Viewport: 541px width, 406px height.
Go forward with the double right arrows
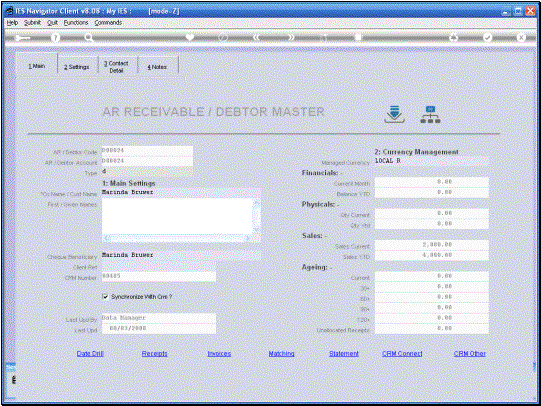pyautogui.click(x=291, y=37)
